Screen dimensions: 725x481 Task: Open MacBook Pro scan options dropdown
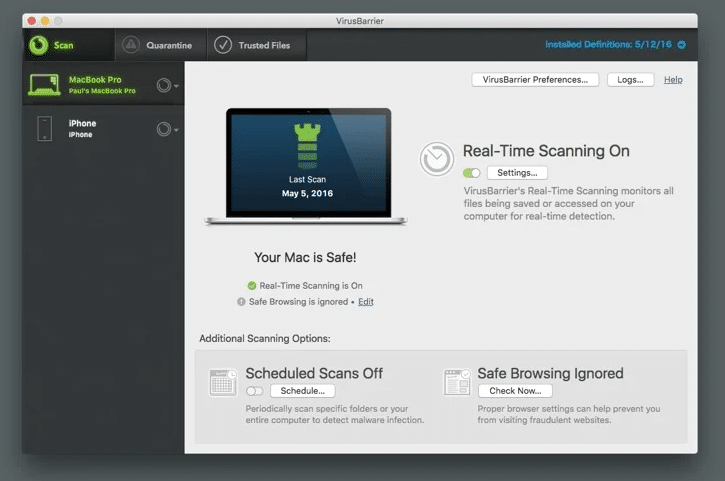[167, 86]
